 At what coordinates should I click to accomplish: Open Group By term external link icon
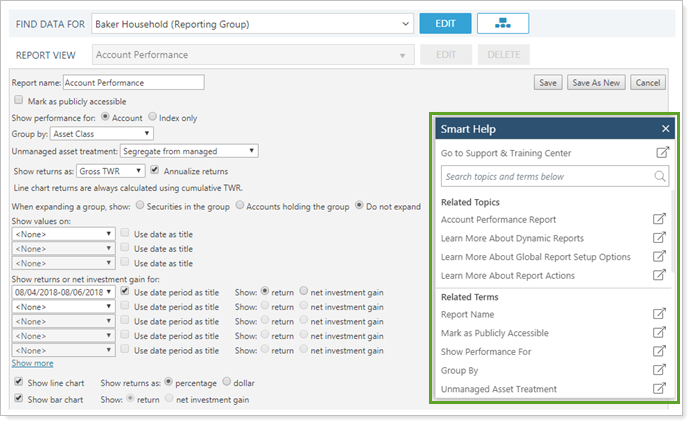660,370
